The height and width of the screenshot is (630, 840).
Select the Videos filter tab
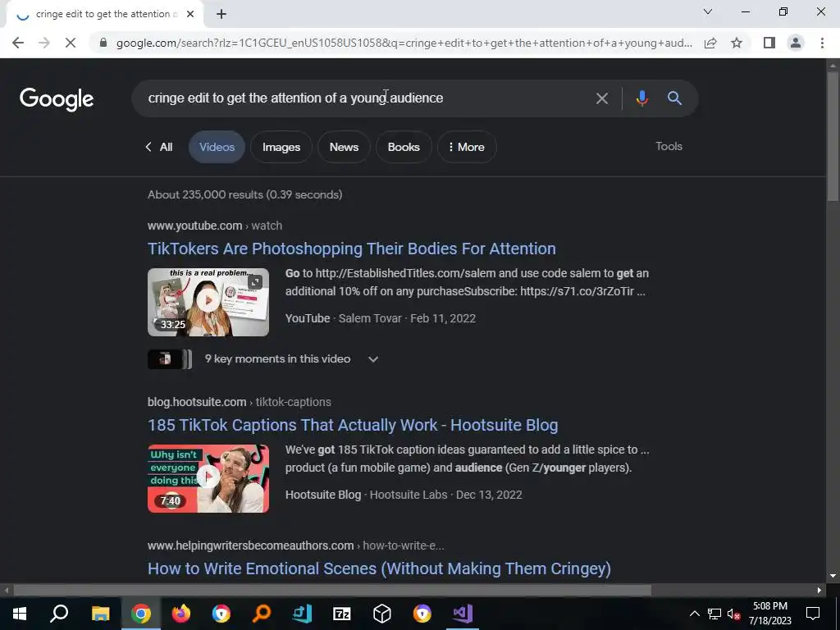click(x=217, y=148)
